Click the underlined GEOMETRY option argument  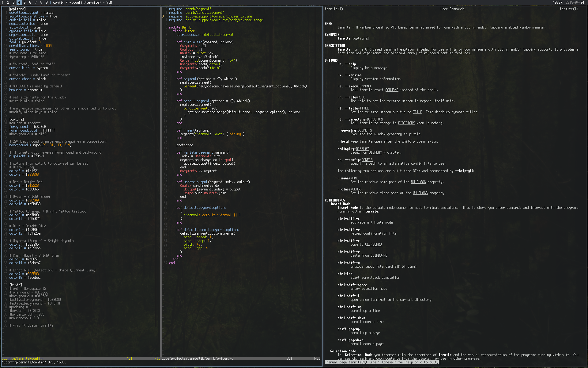(x=365, y=130)
